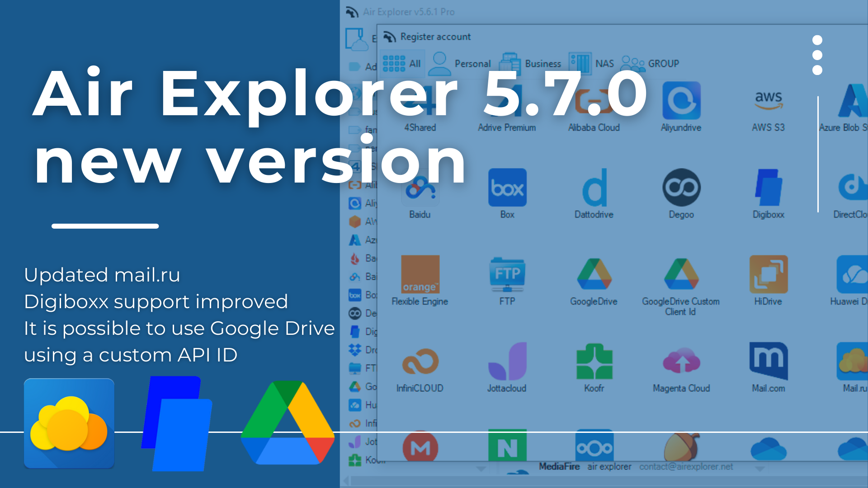
Task: Select the Degoo account icon
Action: pyautogui.click(x=681, y=188)
